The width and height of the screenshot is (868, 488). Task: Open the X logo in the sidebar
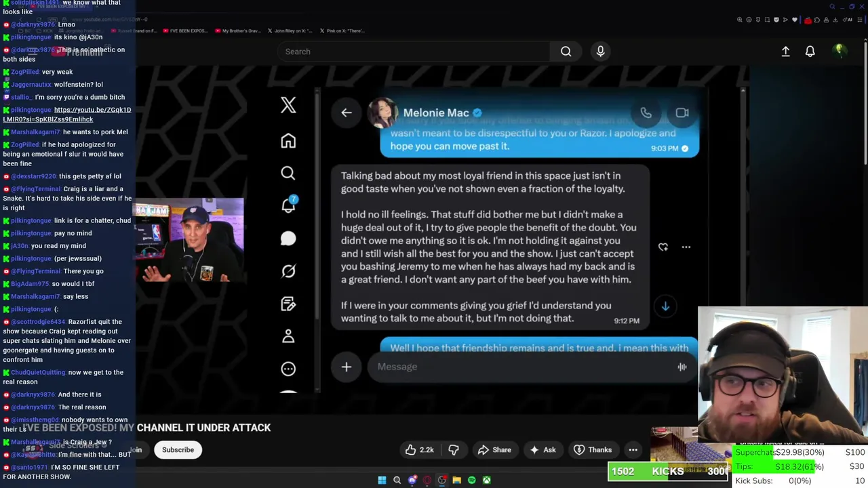(288, 105)
